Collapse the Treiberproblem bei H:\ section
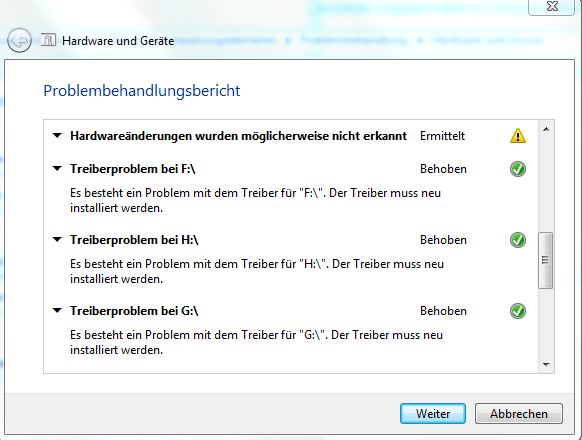Viewport: 582px width, 440px height. pos(57,239)
